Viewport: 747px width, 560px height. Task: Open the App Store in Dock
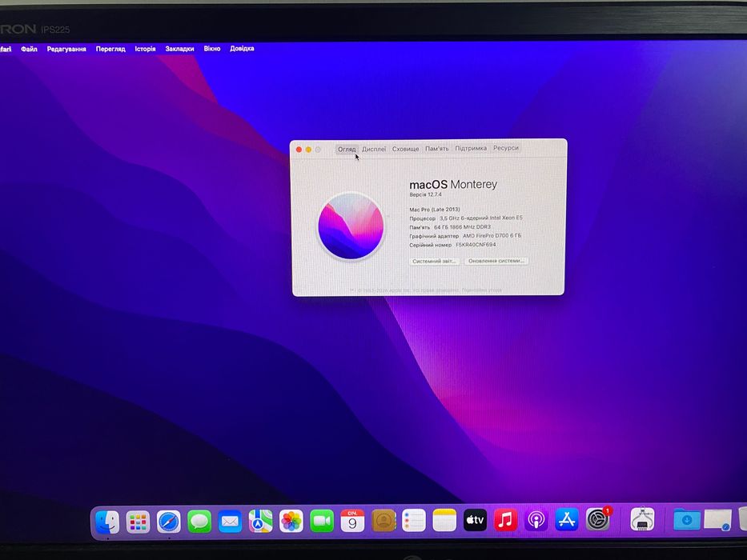[566, 519]
